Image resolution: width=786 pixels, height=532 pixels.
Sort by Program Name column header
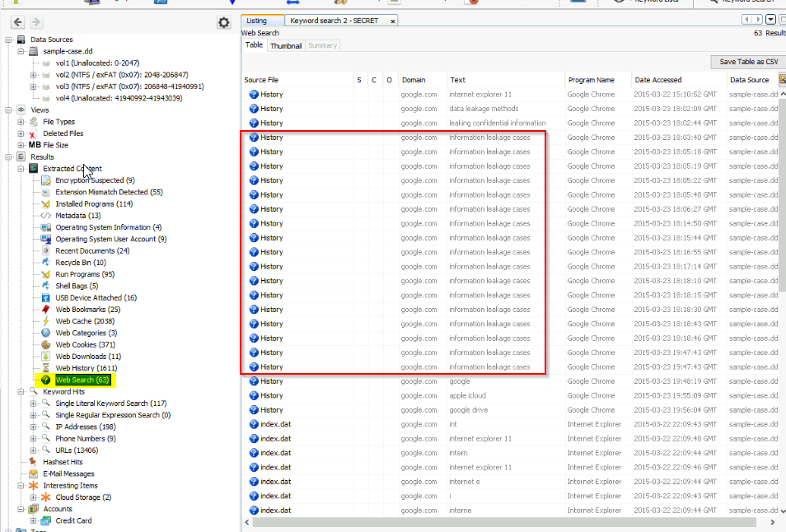598,80
